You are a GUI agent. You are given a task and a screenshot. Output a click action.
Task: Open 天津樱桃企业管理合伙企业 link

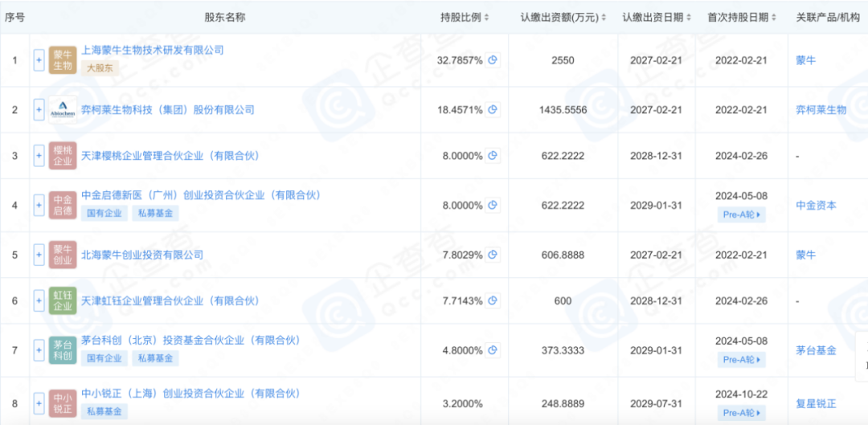point(170,156)
